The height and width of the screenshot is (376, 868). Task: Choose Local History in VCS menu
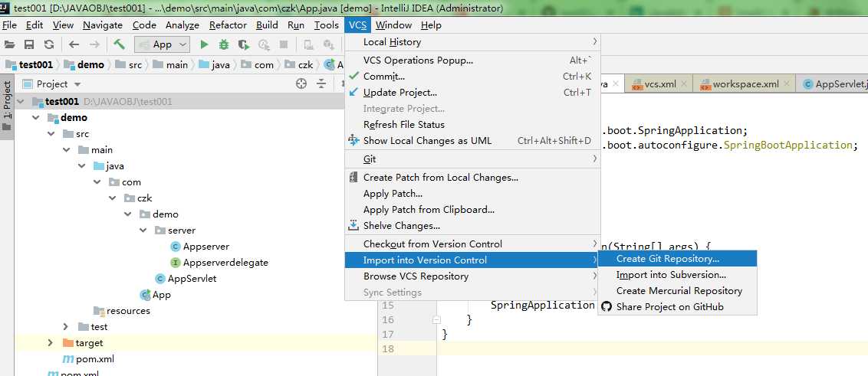point(472,42)
